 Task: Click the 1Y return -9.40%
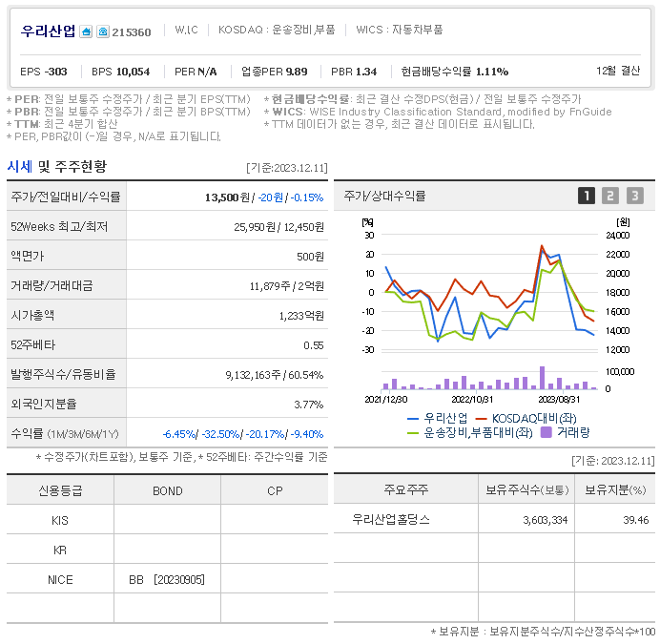pos(307,434)
